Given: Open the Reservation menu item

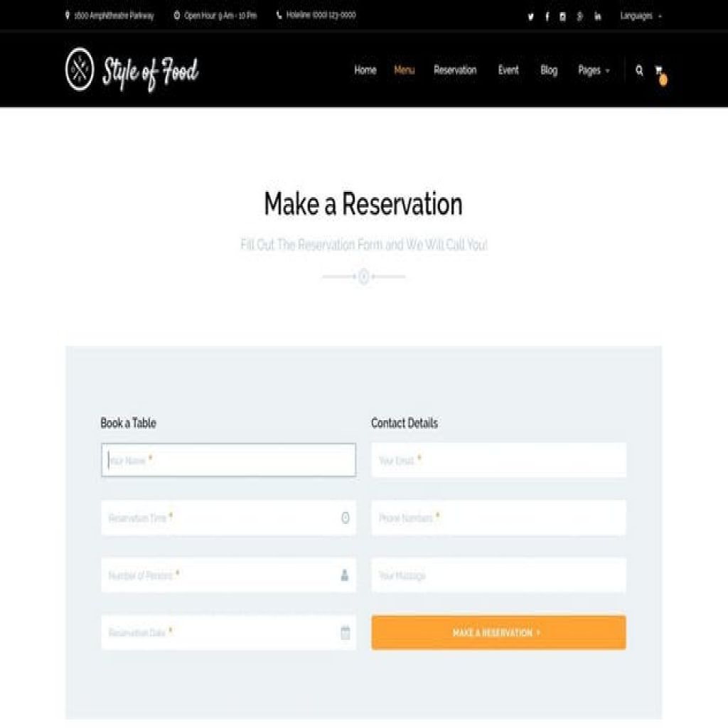Looking at the screenshot, I should [455, 70].
